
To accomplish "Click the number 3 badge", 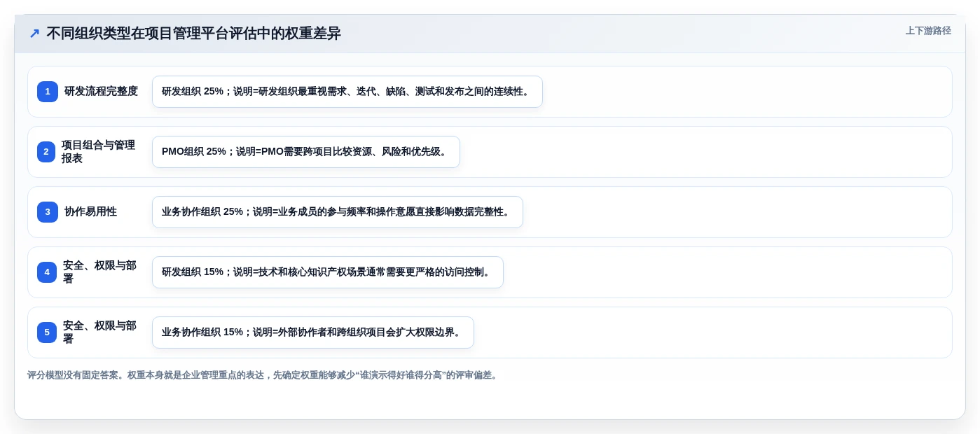I will tap(48, 212).
